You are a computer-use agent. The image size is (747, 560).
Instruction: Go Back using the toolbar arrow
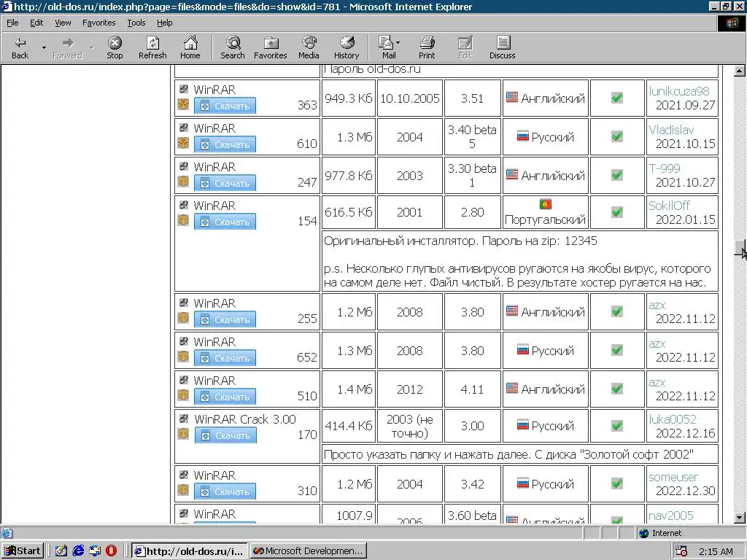tap(20, 47)
